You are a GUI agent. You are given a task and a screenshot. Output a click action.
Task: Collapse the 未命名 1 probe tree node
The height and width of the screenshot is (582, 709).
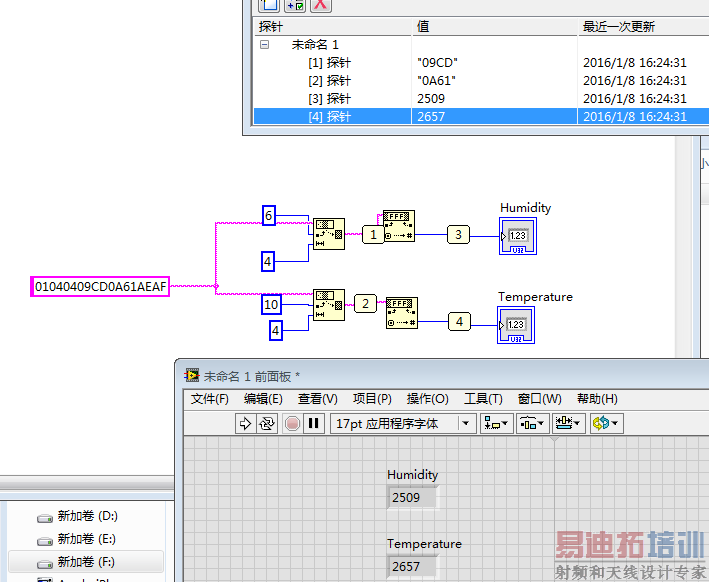click(x=265, y=44)
